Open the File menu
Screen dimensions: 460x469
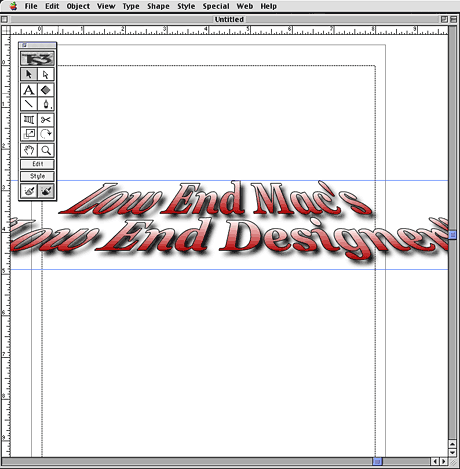(31, 6)
